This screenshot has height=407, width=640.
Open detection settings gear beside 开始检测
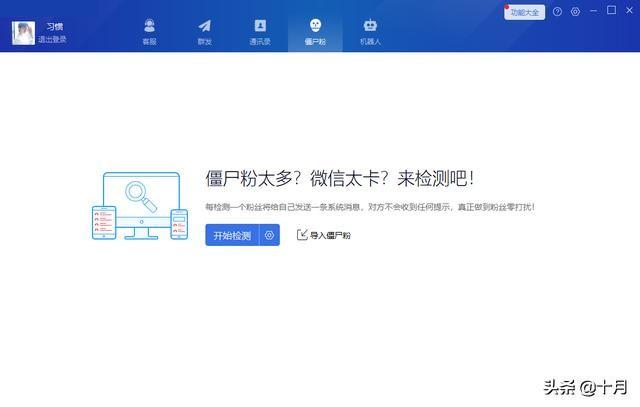(269, 235)
